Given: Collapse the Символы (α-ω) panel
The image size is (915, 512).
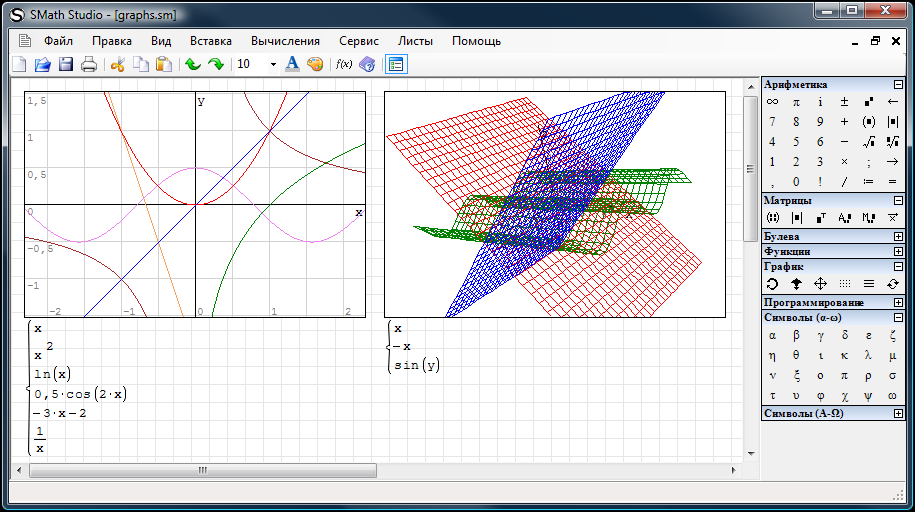Looking at the screenshot, I should (898, 318).
